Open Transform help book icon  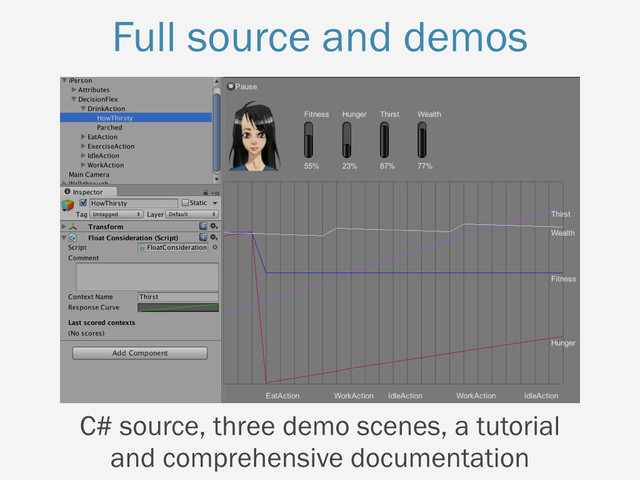coord(203,226)
